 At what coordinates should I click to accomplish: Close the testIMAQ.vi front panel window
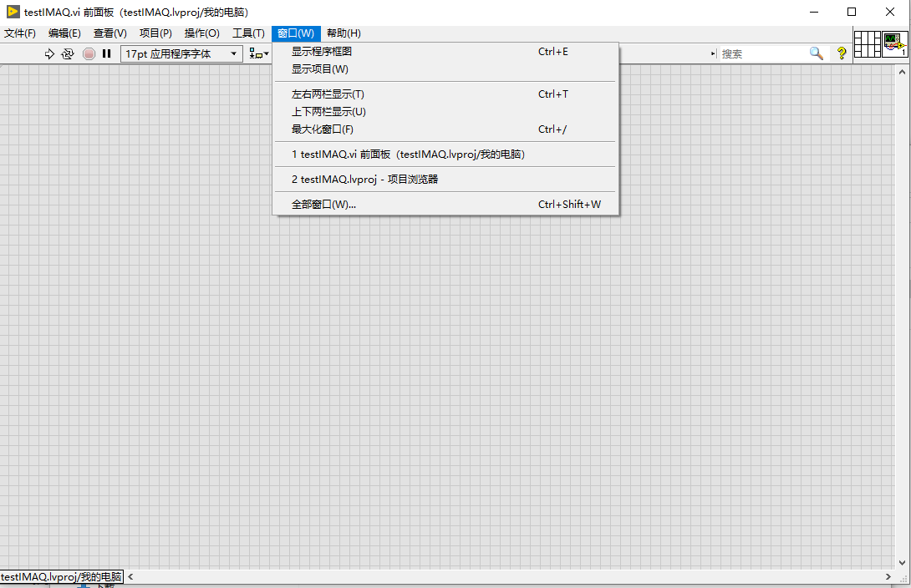889,12
